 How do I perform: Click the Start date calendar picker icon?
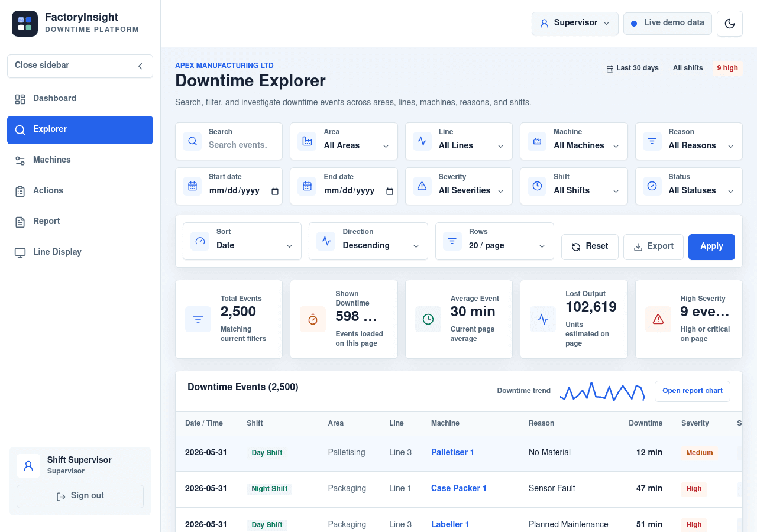[275, 191]
